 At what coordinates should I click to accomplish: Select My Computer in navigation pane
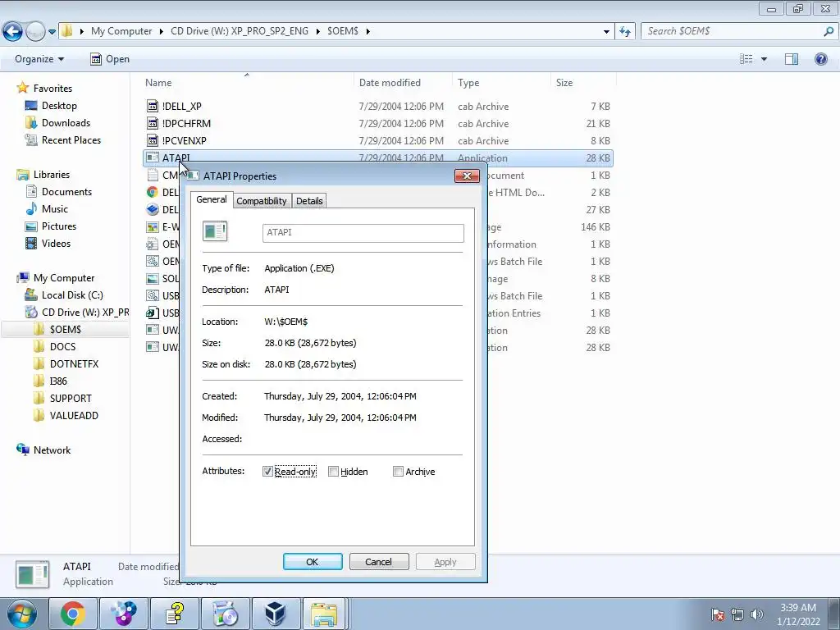64,278
